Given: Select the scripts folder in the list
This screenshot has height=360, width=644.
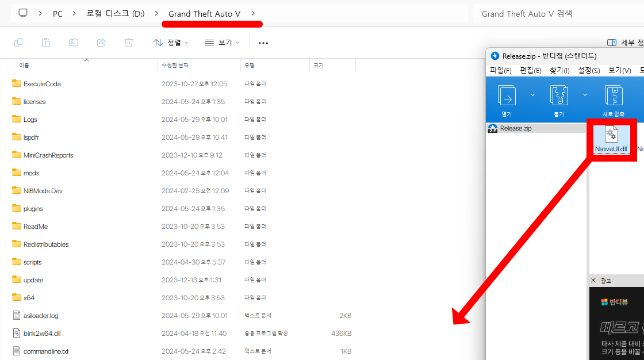Looking at the screenshot, I should (x=32, y=262).
